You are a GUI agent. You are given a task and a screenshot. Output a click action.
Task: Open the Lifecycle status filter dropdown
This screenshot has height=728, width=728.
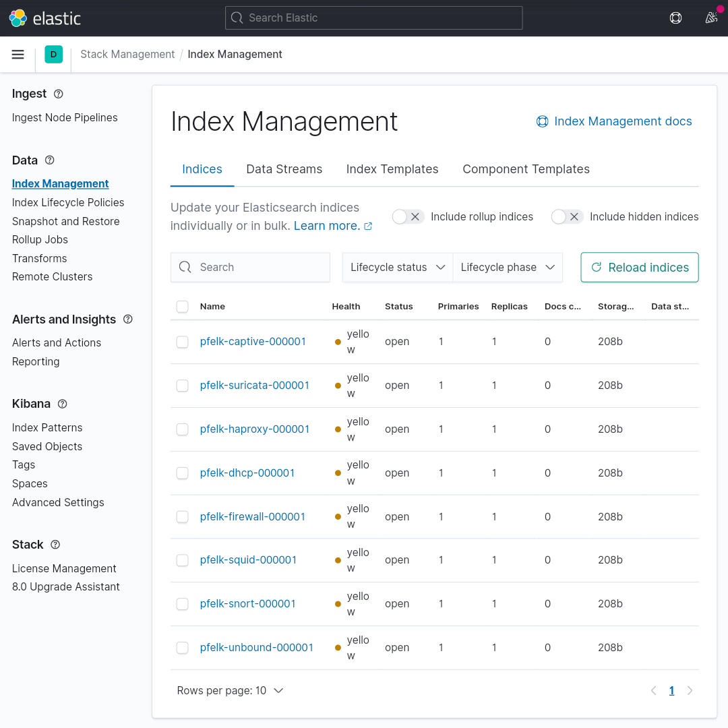[x=398, y=268]
